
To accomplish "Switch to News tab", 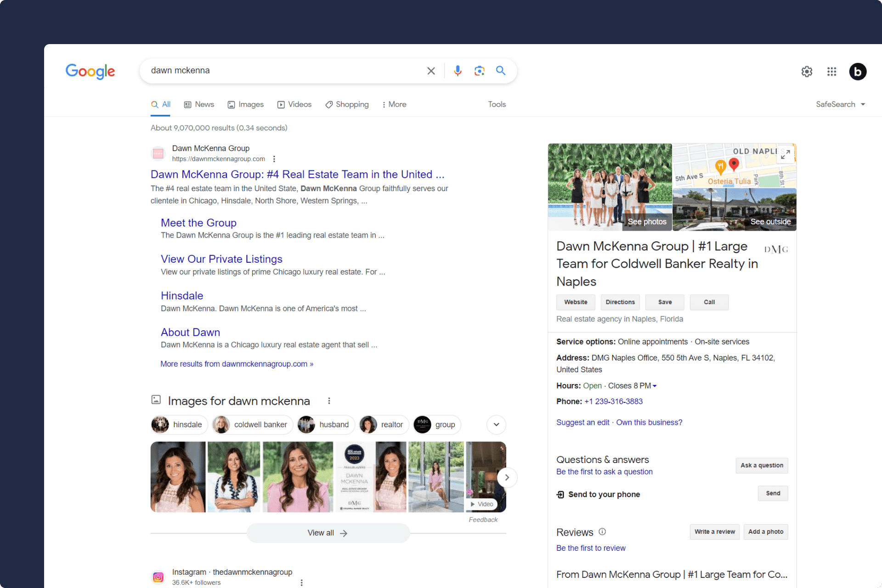I will tap(199, 104).
